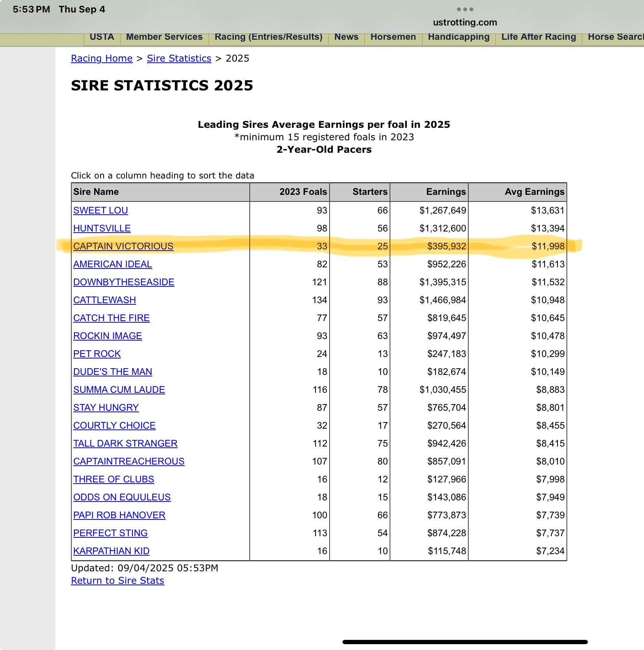Open HUNTSVILLE sire link
The width and height of the screenshot is (644, 650).
[x=102, y=228]
